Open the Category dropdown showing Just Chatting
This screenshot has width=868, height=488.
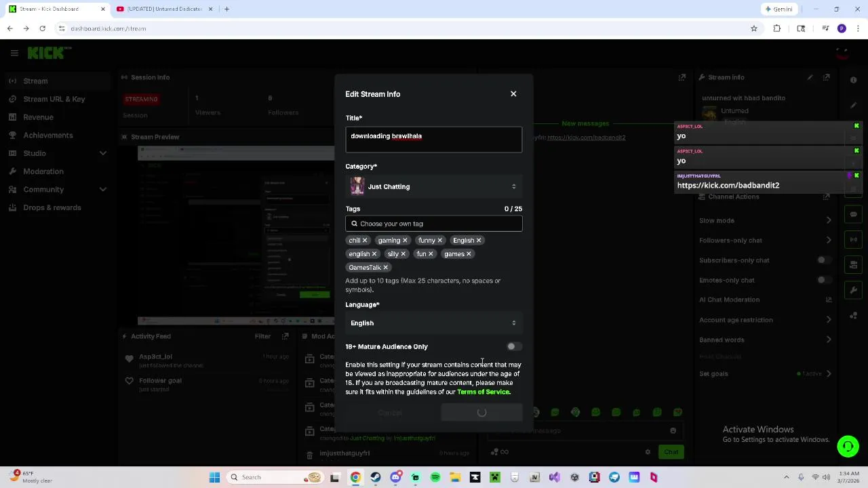(434, 186)
